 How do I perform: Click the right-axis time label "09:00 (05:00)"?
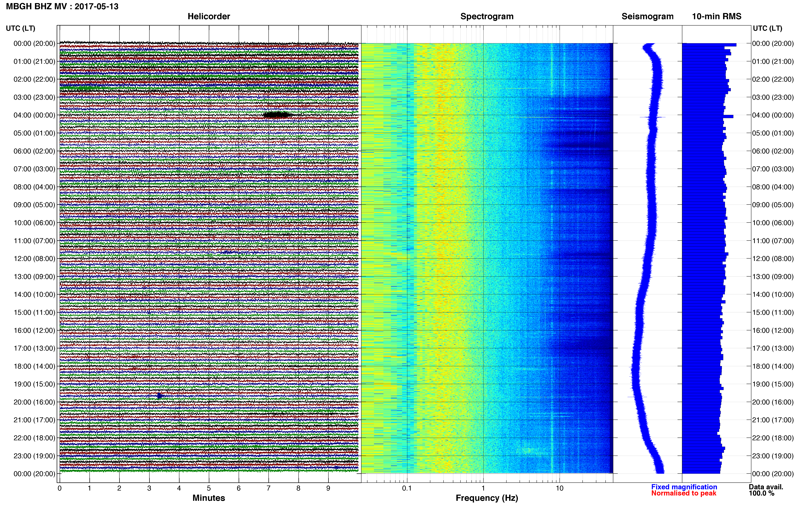773,205
